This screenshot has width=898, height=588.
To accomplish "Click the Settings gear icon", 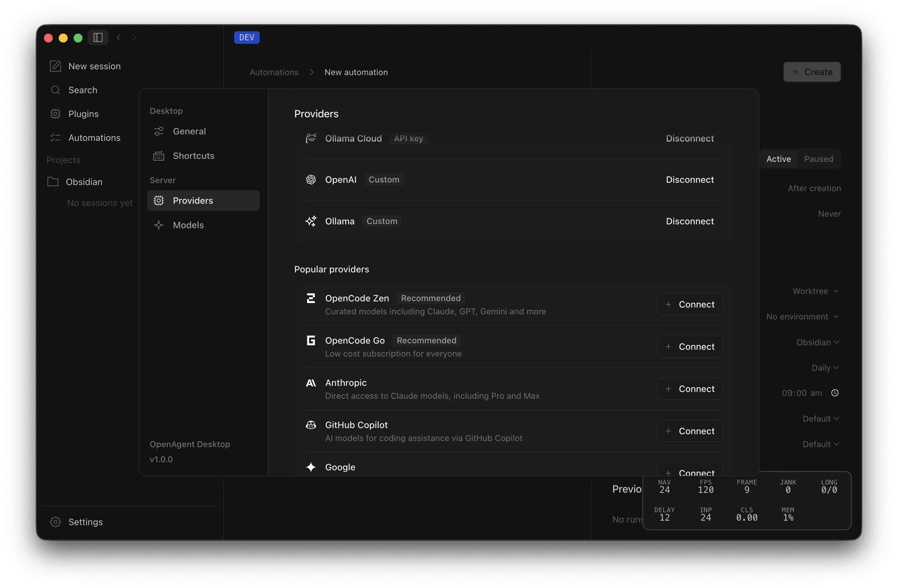I will [55, 522].
